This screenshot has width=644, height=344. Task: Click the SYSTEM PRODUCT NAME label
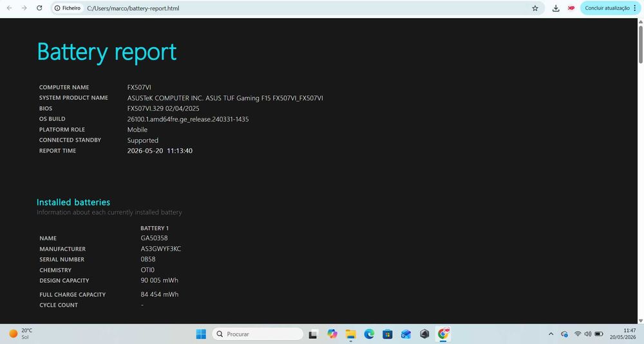pos(73,98)
